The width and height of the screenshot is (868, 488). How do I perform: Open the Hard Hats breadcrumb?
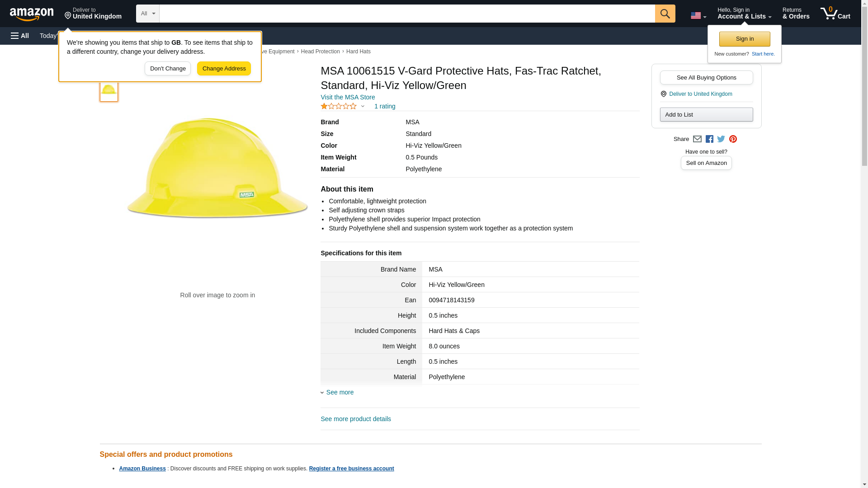pos(358,52)
